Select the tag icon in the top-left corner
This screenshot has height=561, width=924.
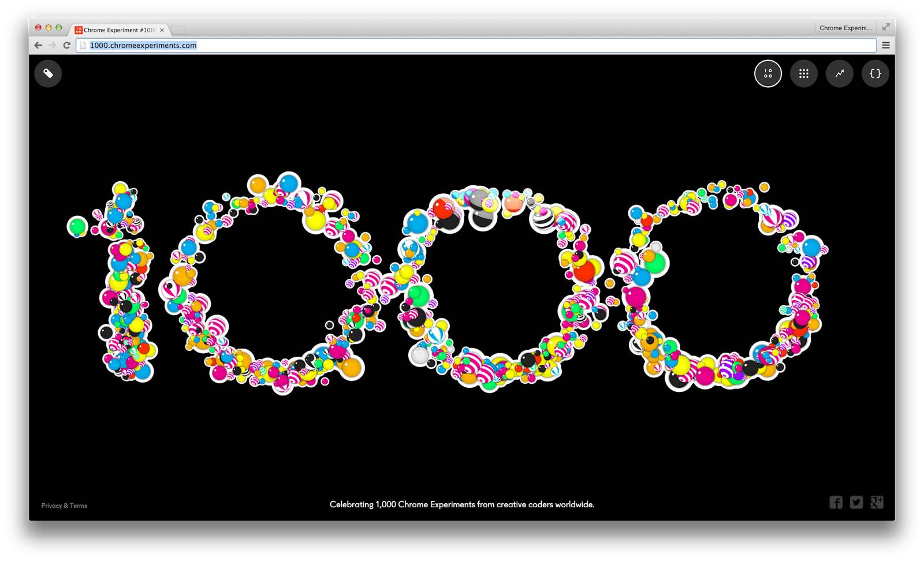tap(49, 73)
